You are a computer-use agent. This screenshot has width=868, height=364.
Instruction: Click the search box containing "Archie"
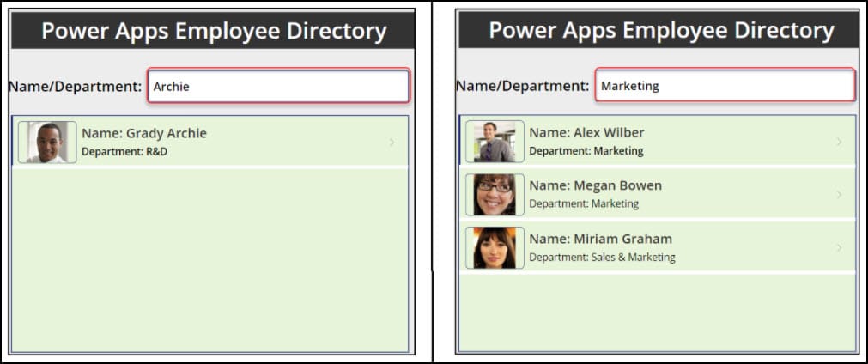(x=278, y=86)
